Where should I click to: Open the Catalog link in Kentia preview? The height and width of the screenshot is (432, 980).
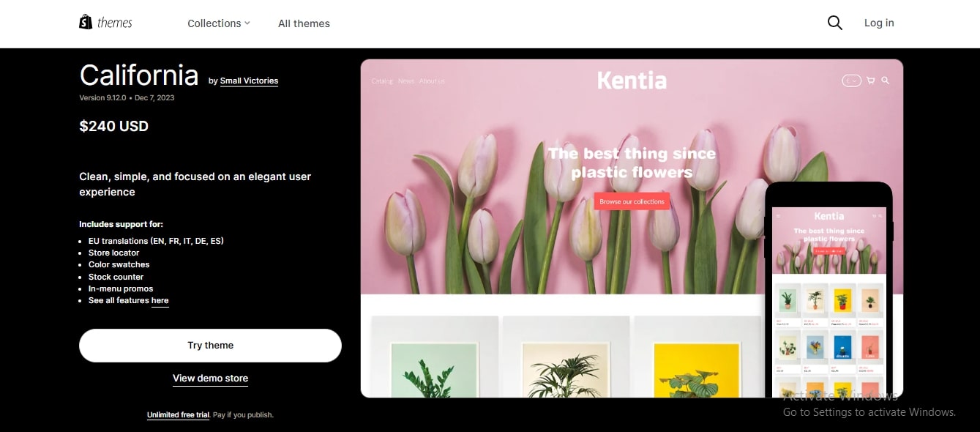(x=382, y=81)
